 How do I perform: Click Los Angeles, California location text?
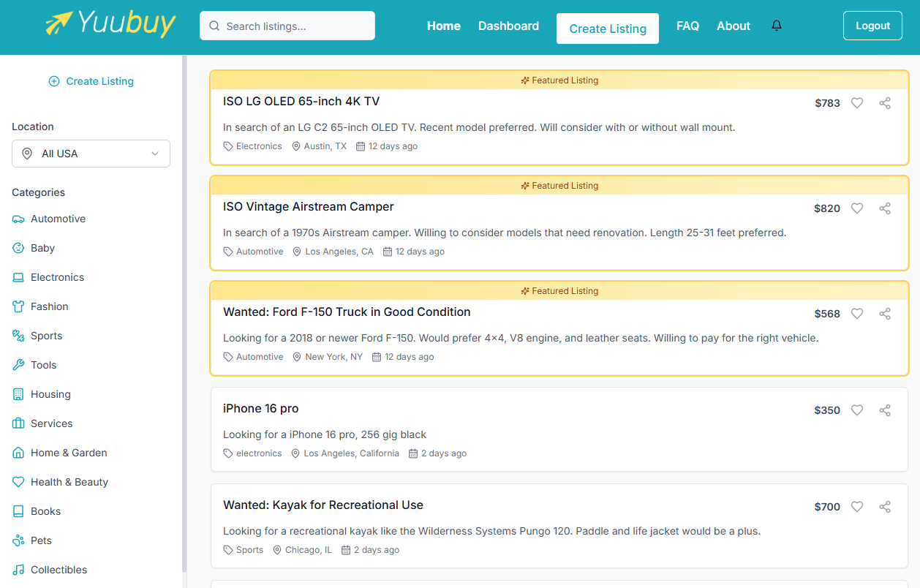pos(352,453)
